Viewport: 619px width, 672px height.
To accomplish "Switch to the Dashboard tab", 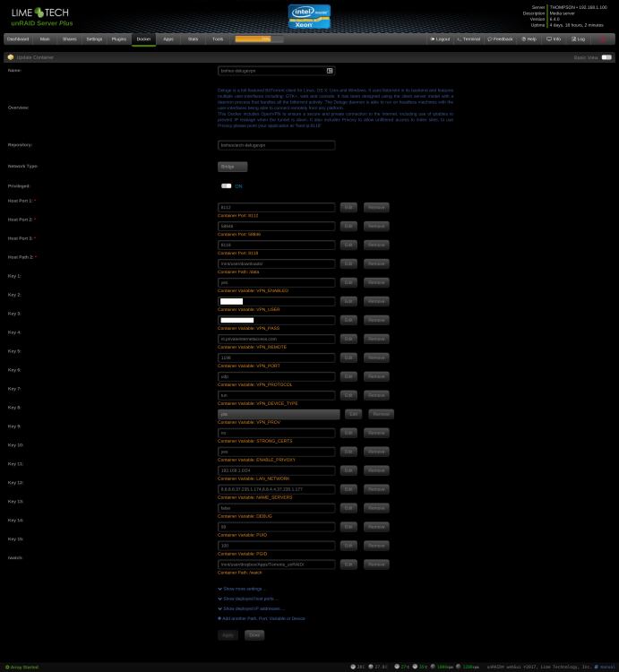I will point(18,39).
